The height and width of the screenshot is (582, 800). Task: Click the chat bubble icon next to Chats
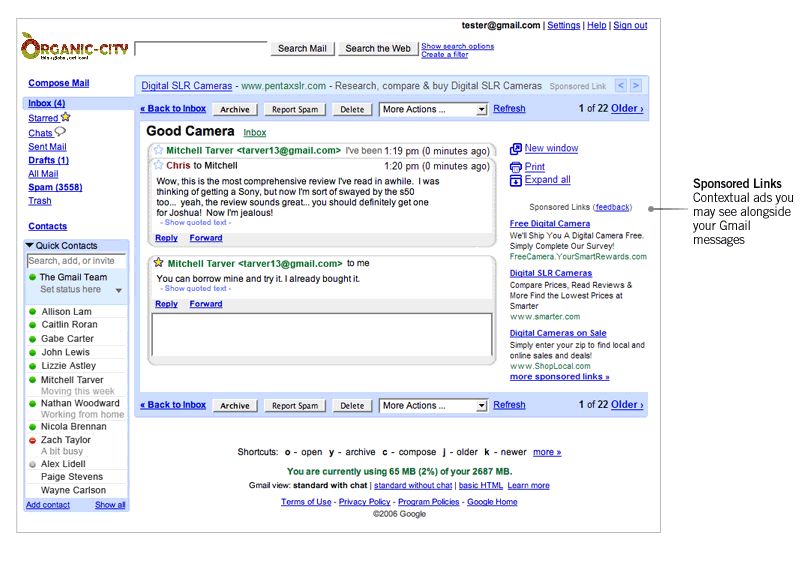click(x=61, y=132)
